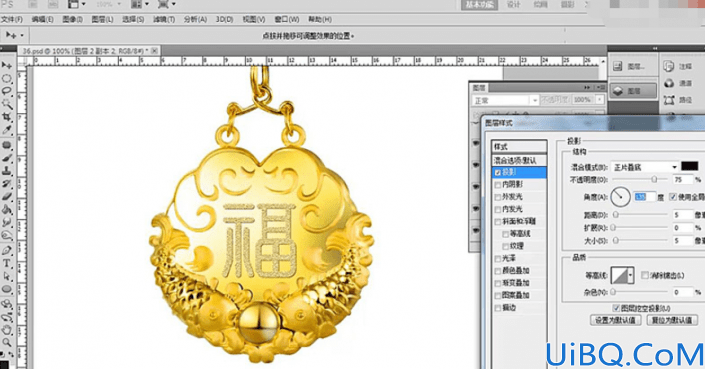The image size is (705, 369).
Task: Enable the 颜色叠加 color overlay checkbox
Action: tap(498, 271)
